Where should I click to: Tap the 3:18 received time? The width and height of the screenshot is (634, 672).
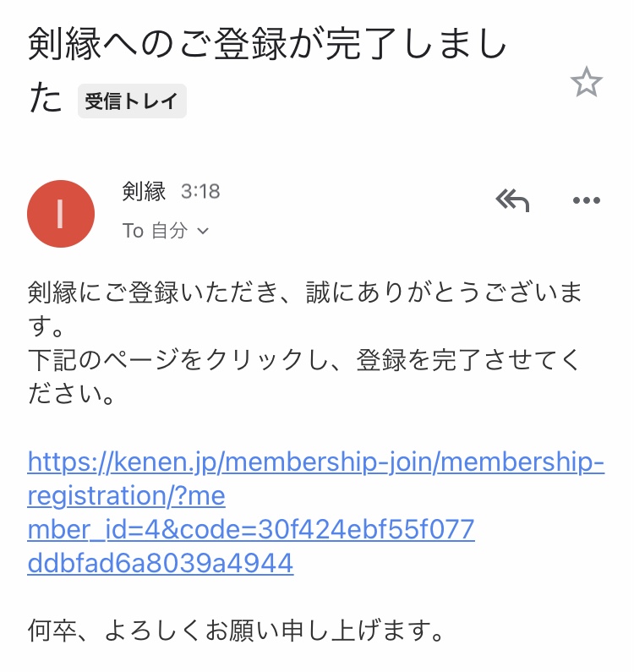pos(200,192)
